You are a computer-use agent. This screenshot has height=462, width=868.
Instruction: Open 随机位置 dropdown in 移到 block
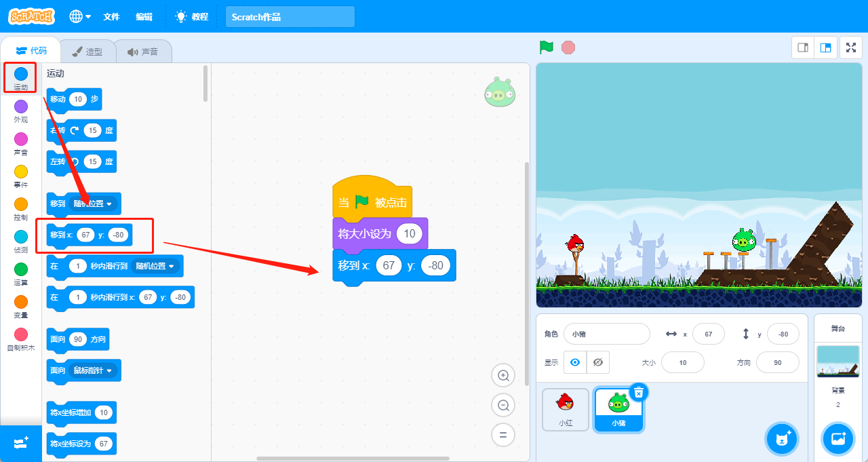[x=94, y=204]
